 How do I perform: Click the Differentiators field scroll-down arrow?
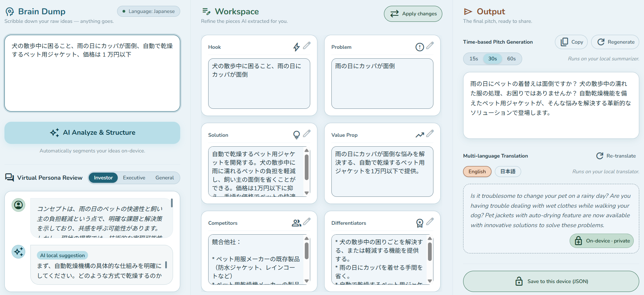coord(430,281)
